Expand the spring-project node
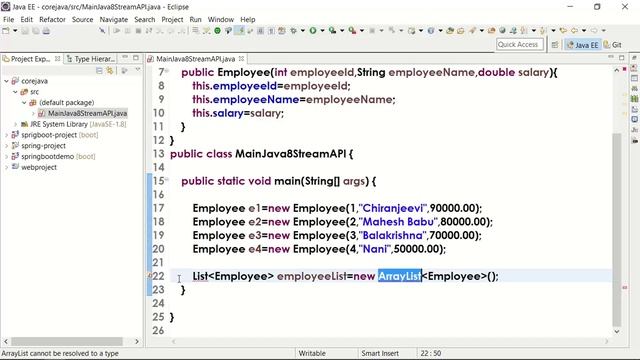The width and height of the screenshot is (640, 360). pyautogui.click(x=7, y=146)
